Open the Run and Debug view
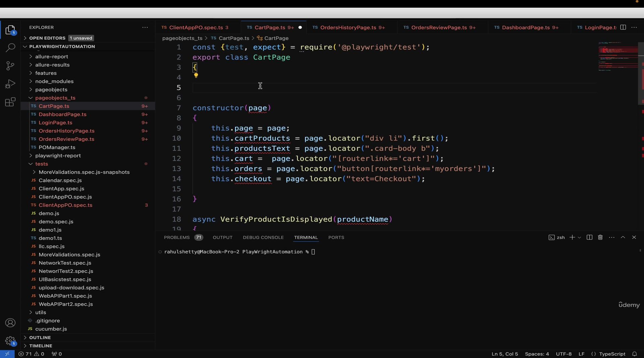Image resolution: width=644 pixels, height=358 pixels. pos(10,84)
